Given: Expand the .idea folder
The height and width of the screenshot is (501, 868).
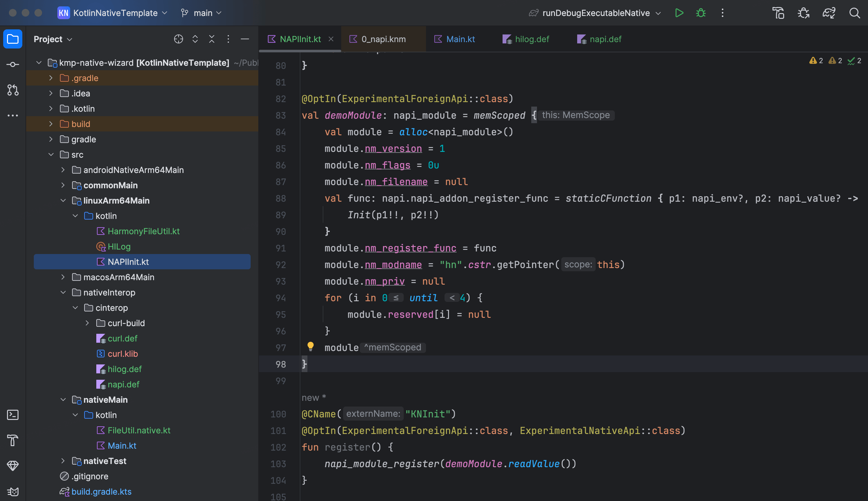Looking at the screenshot, I should coord(51,93).
